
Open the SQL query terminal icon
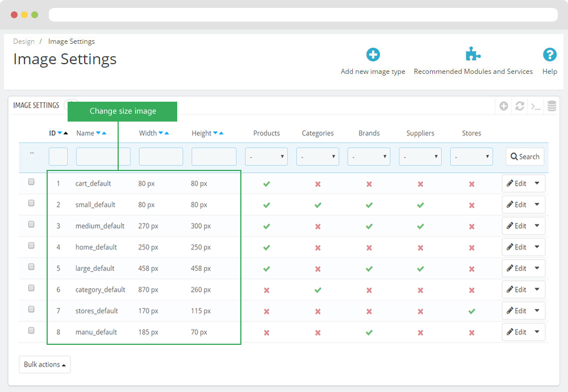tap(536, 106)
